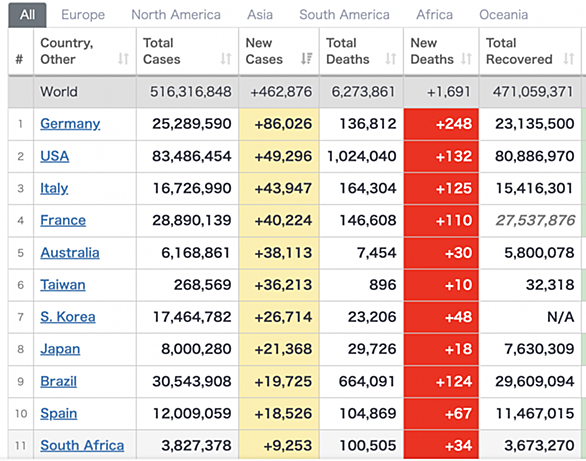This screenshot has width=586, height=461.
Task: Click Australia total deaths 7,454
Action: (x=377, y=253)
